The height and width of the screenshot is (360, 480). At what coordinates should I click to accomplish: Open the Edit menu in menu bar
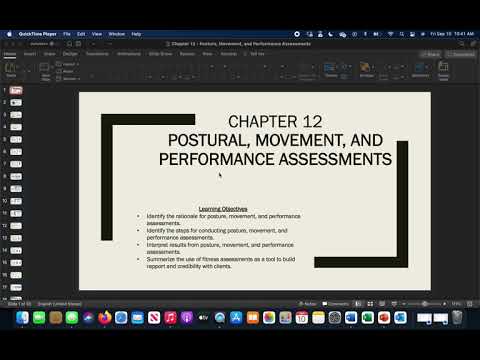(x=81, y=34)
